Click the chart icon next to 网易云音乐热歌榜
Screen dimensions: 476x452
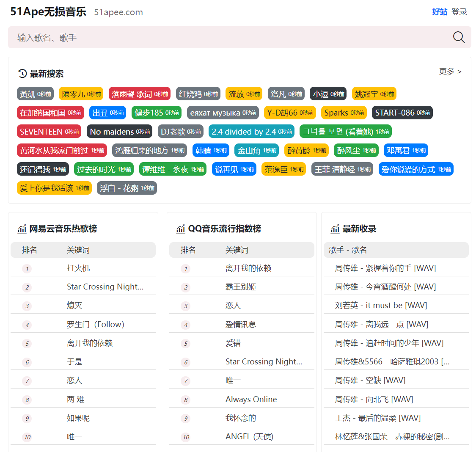point(22,229)
